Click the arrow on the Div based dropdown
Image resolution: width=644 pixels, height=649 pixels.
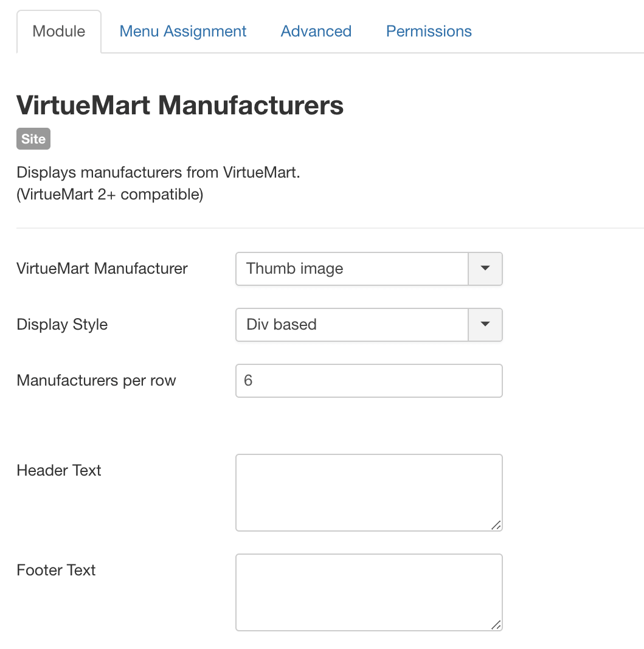point(485,325)
